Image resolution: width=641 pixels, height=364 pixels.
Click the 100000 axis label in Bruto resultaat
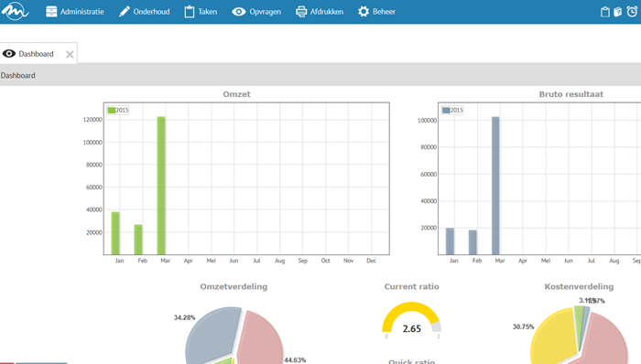click(x=427, y=121)
